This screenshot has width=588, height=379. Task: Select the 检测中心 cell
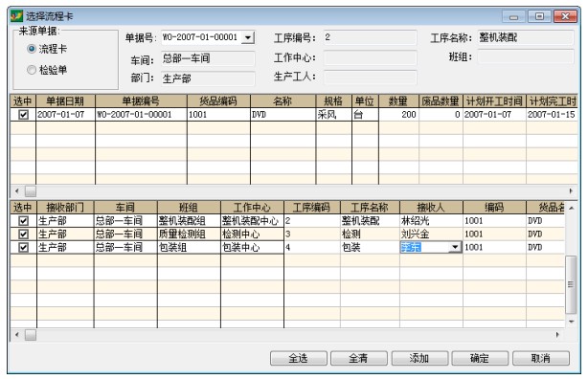click(252, 234)
